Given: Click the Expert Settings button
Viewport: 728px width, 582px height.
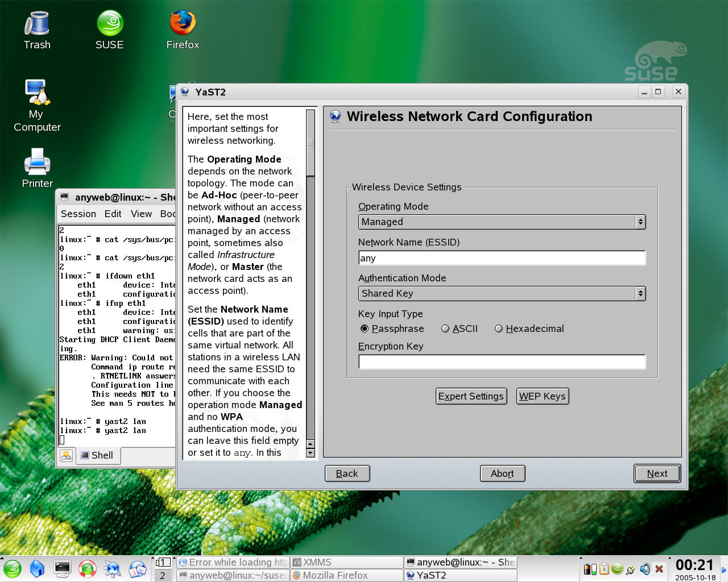Looking at the screenshot, I should tap(471, 396).
